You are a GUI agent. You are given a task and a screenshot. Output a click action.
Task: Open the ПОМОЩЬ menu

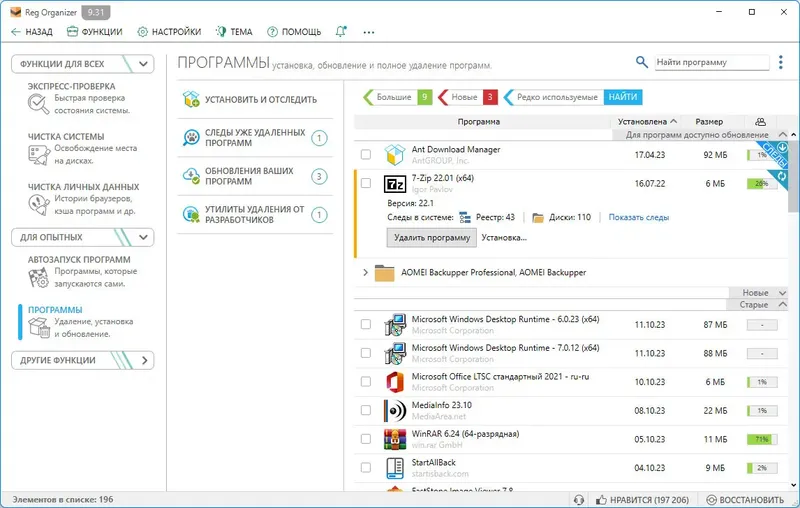pyautogui.click(x=294, y=32)
